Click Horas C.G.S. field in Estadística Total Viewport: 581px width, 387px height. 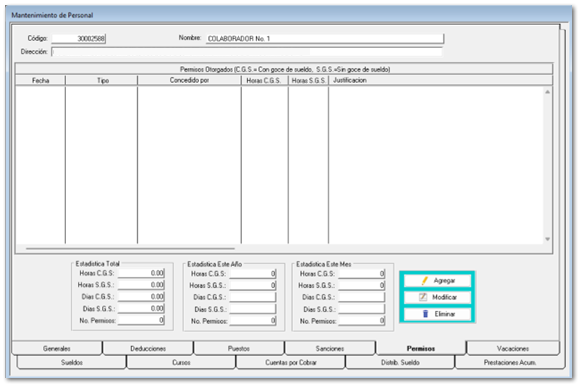click(x=141, y=273)
